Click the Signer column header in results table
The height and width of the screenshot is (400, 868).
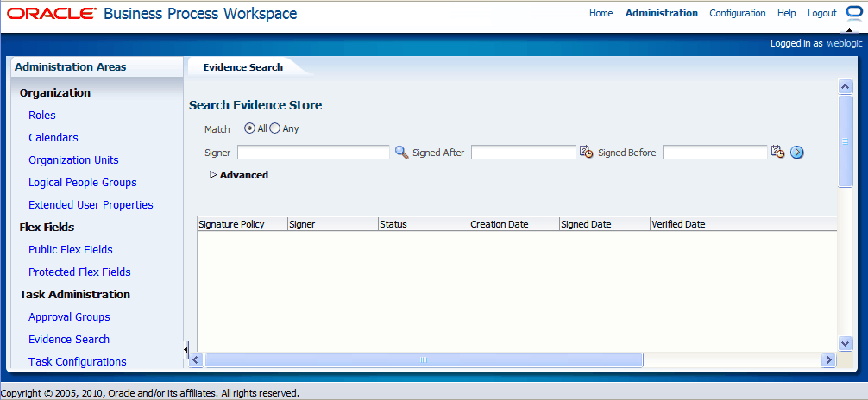point(333,224)
